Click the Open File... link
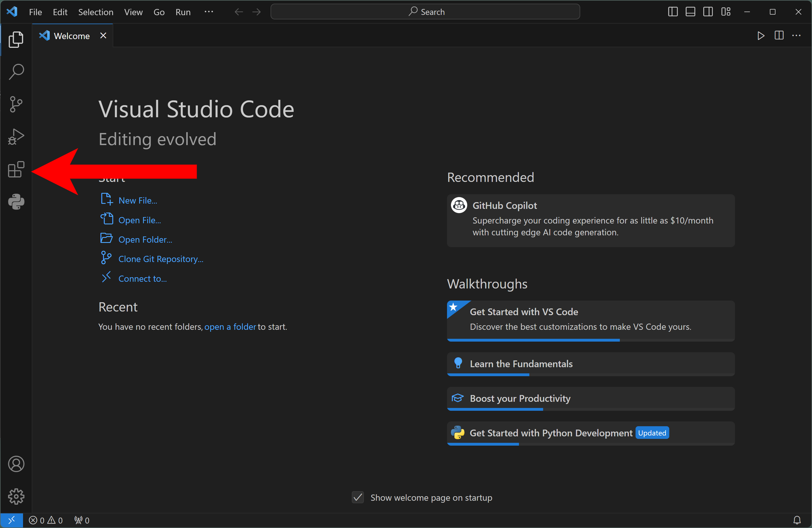This screenshot has width=812, height=528. click(x=140, y=220)
